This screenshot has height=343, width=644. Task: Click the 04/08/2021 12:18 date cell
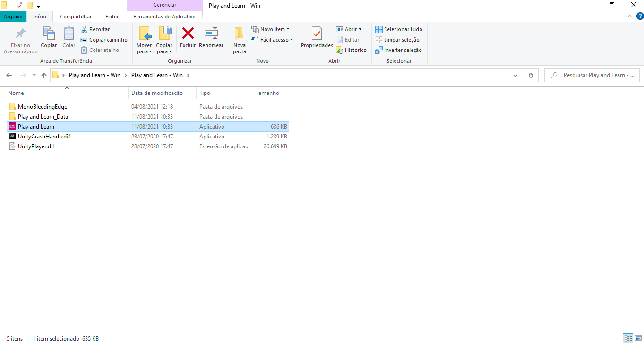tap(152, 107)
